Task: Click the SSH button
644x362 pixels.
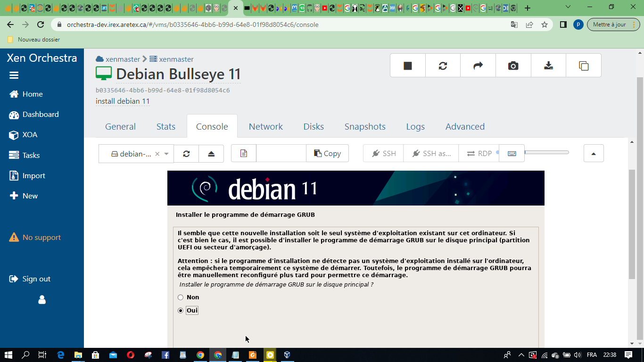Action: tap(383, 154)
